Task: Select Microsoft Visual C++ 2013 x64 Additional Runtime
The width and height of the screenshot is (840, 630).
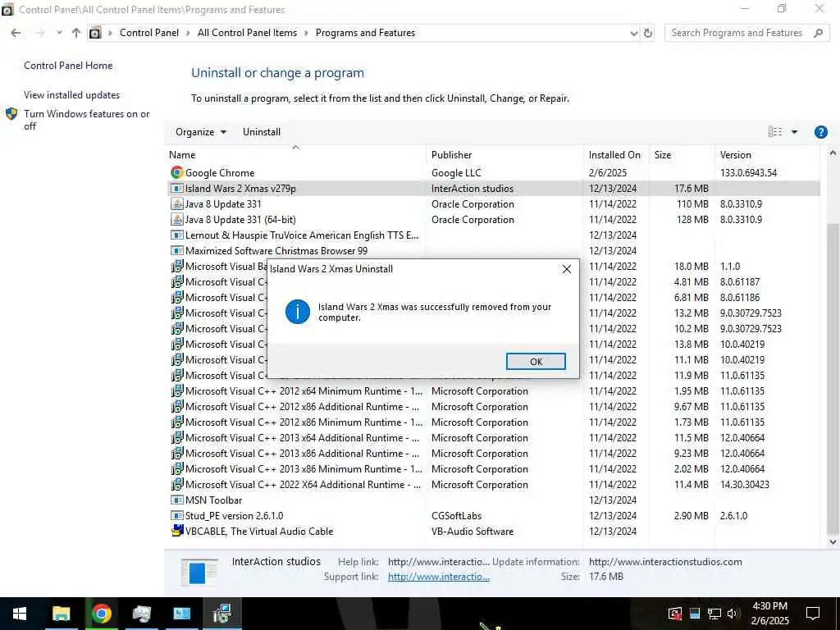Action: pos(493,438)
